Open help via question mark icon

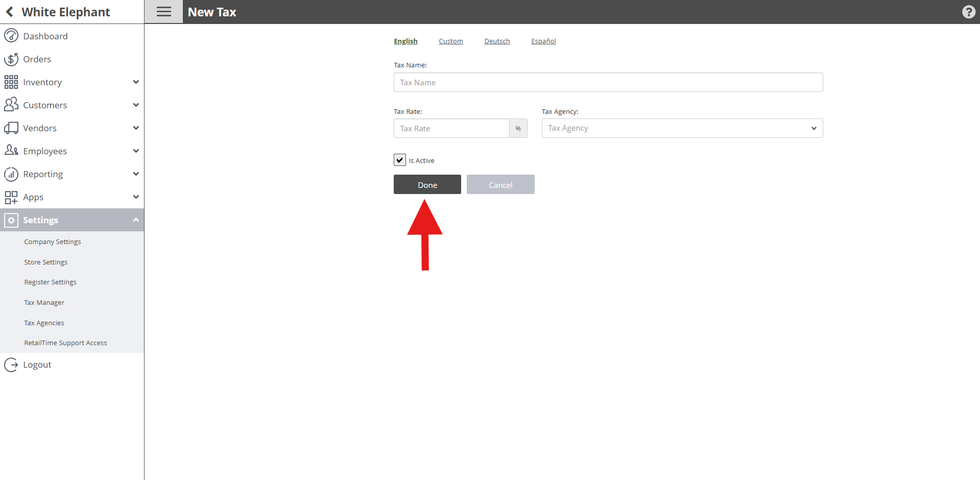[968, 12]
